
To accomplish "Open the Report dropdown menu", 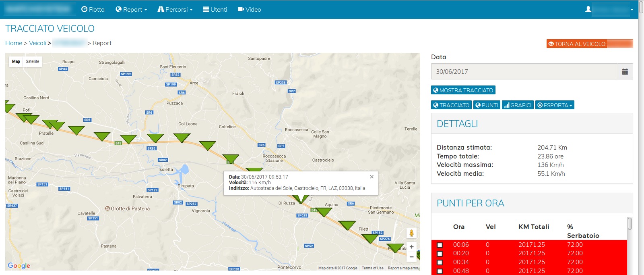I will point(131,9).
